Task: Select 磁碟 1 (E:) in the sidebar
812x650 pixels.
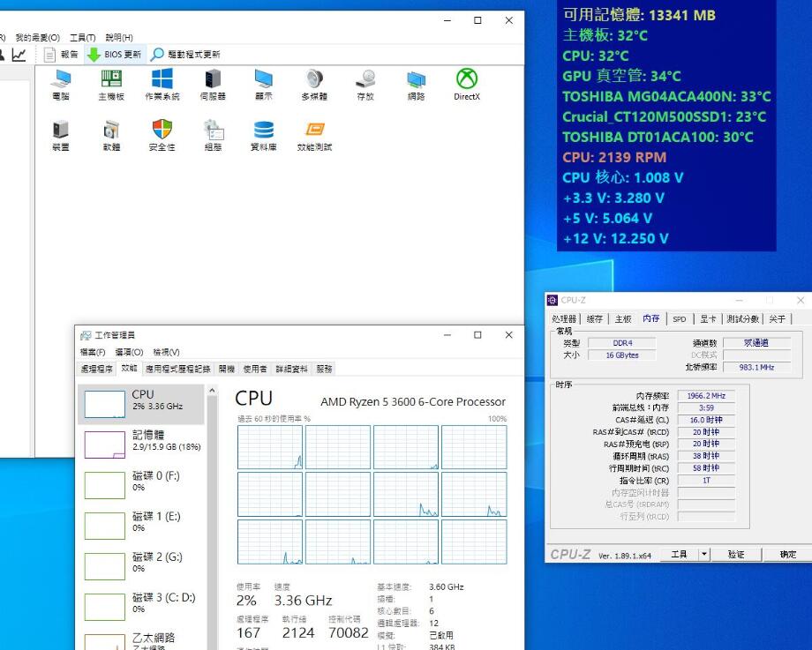Action: [x=141, y=526]
